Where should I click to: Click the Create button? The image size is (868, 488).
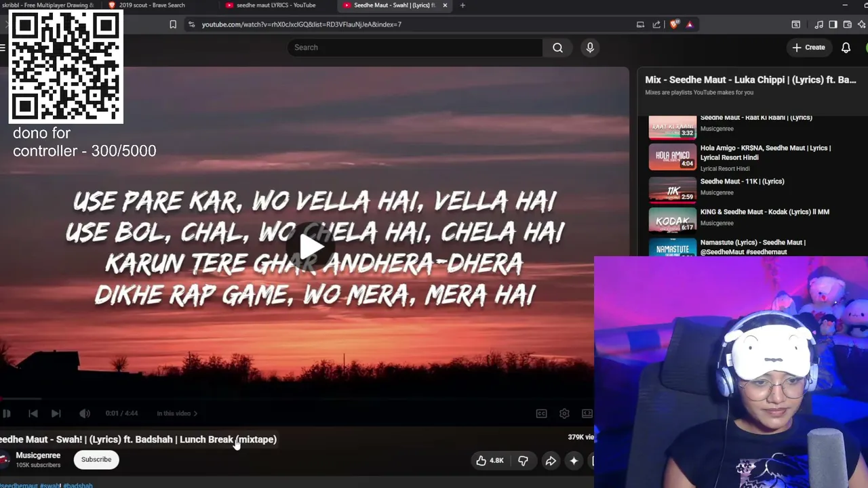click(x=808, y=47)
